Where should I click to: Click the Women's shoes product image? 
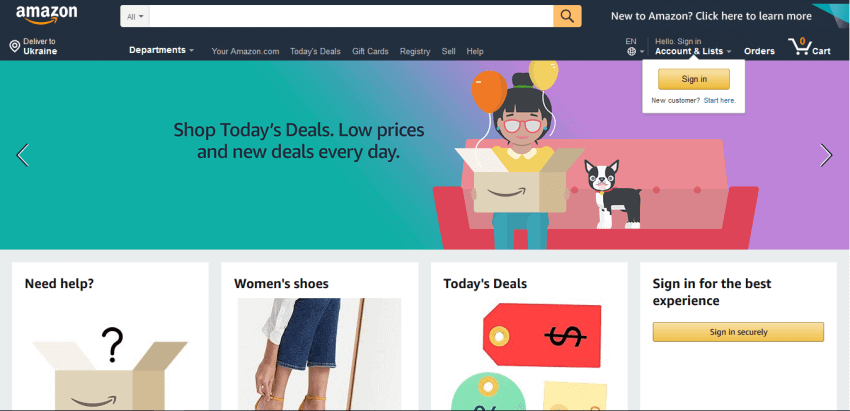319,354
